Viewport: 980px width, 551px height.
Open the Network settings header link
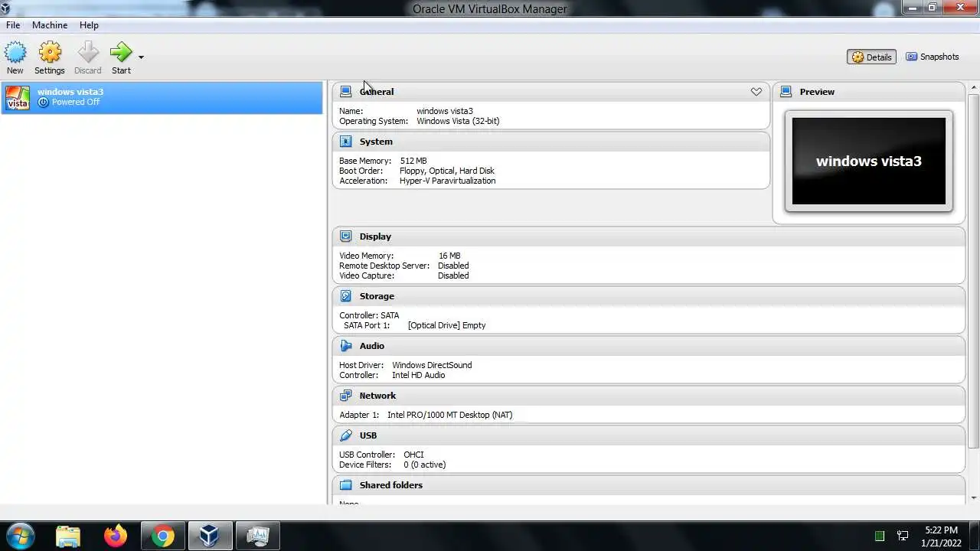[377, 396]
